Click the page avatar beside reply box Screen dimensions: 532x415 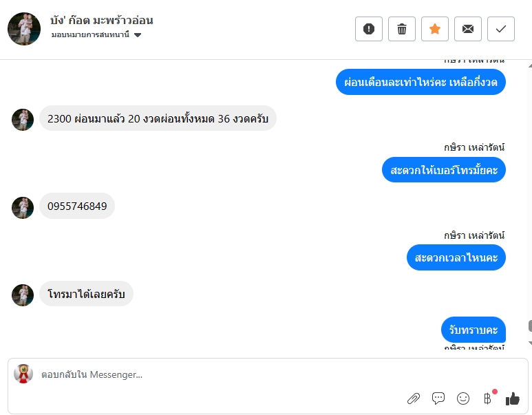[x=23, y=374]
